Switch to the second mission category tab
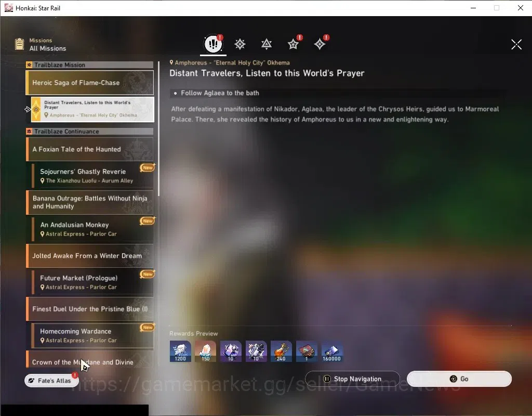 [x=240, y=44]
